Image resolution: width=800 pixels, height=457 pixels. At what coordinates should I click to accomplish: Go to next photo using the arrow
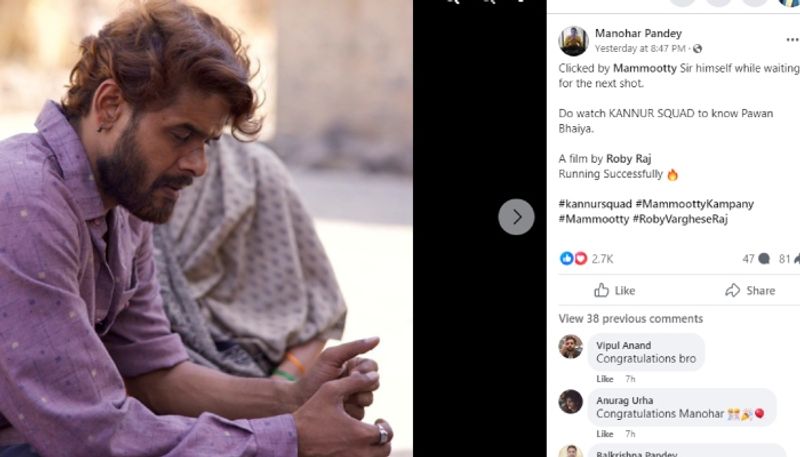(516, 217)
